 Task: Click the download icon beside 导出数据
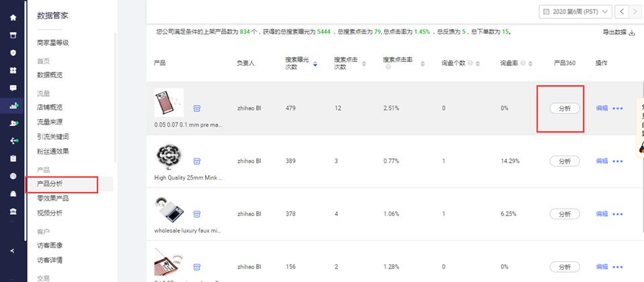coord(632,32)
